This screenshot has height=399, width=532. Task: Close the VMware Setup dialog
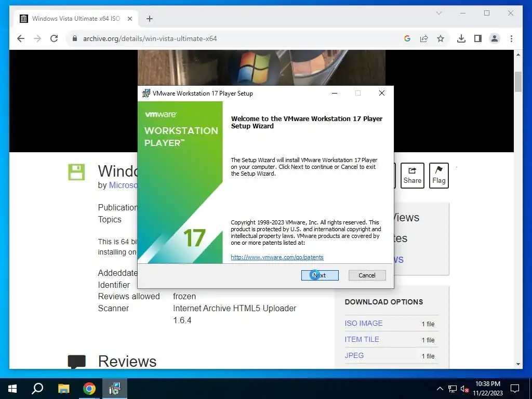pos(382,93)
